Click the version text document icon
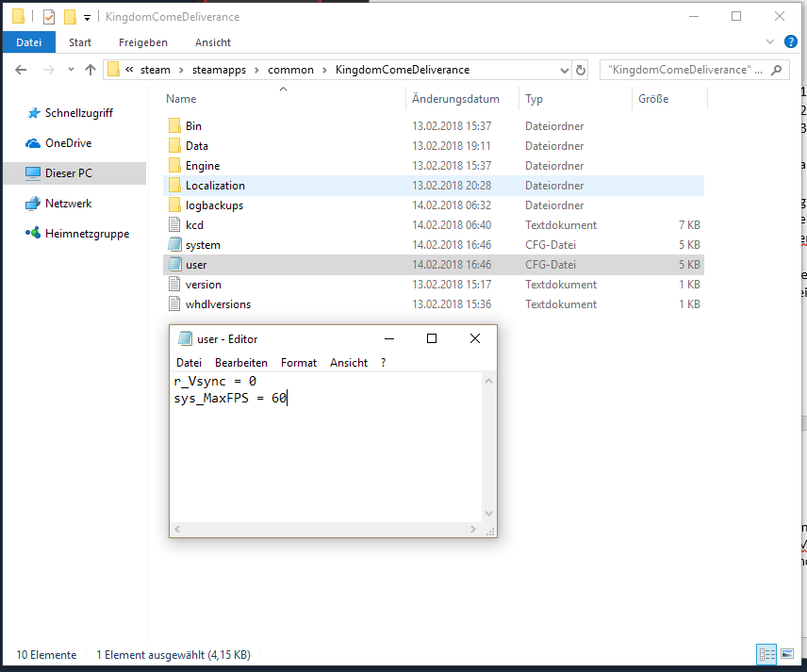Screen dimensions: 807x672 [x=175, y=285]
